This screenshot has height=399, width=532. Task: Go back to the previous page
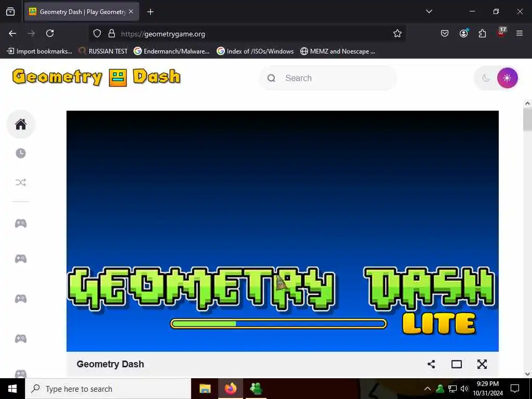point(12,33)
